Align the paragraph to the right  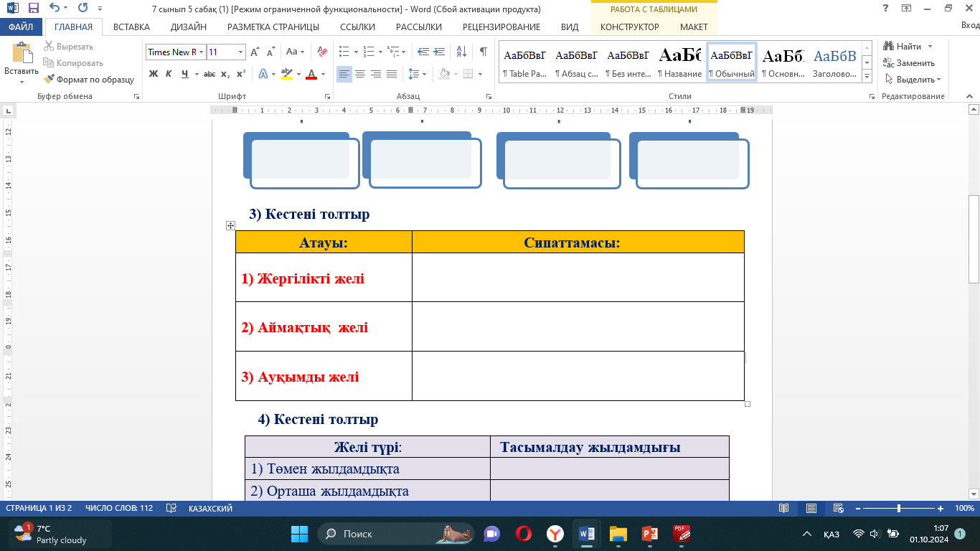376,74
